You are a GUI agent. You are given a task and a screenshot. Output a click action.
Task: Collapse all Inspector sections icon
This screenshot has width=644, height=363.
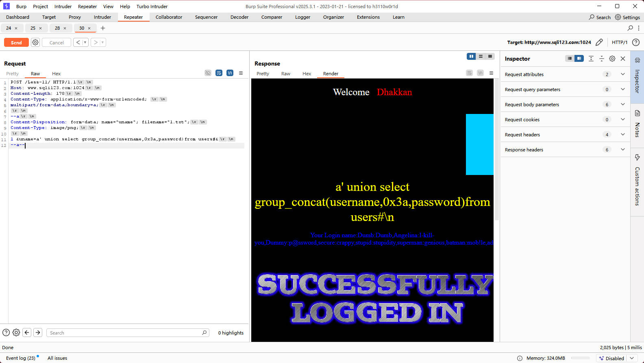click(602, 59)
